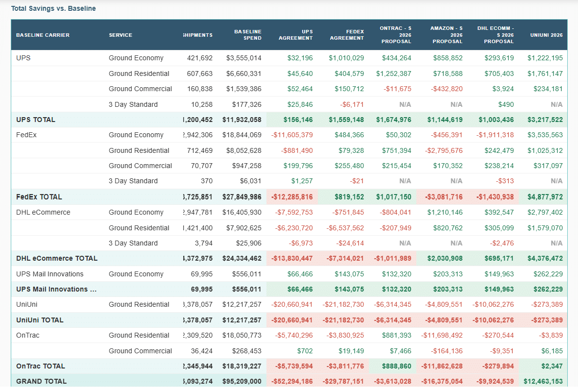Click shipments count 36,424
Viewport: 578px width, 392px height.
click(202, 351)
